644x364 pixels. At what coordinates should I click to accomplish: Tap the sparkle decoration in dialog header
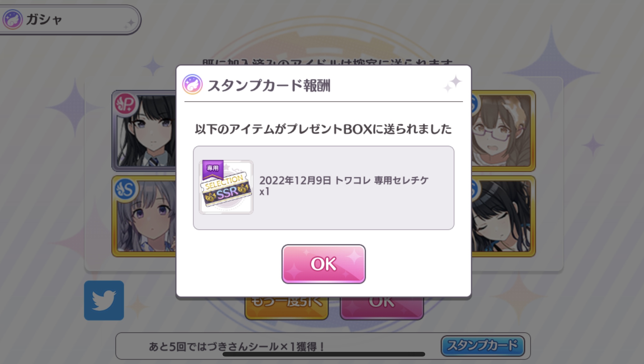click(x=453, y=83)
